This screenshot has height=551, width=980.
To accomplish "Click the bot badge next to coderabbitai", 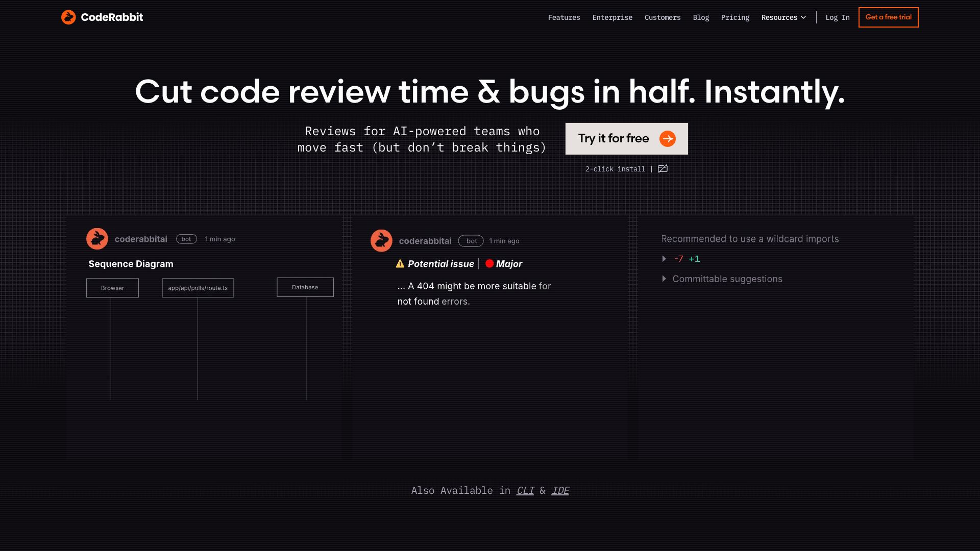I will click(x=186, y=238).
